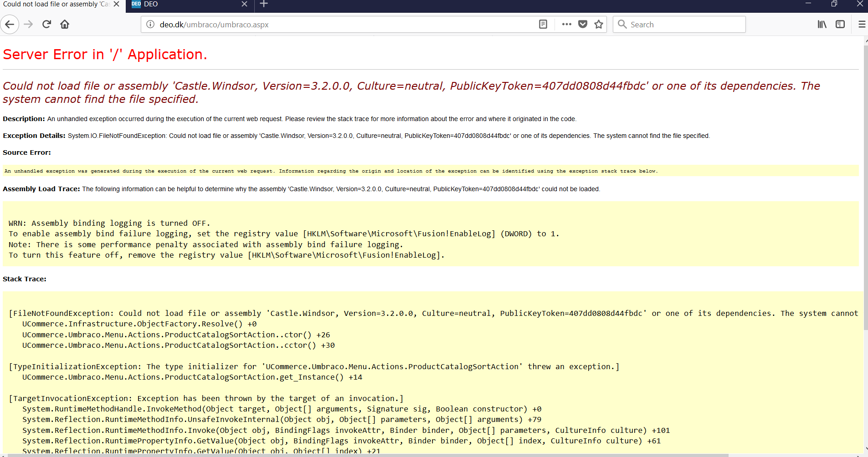This screenshot has width=868, height=457.
Task: Show sidebars icon
Action: click(x=840, y=25)
